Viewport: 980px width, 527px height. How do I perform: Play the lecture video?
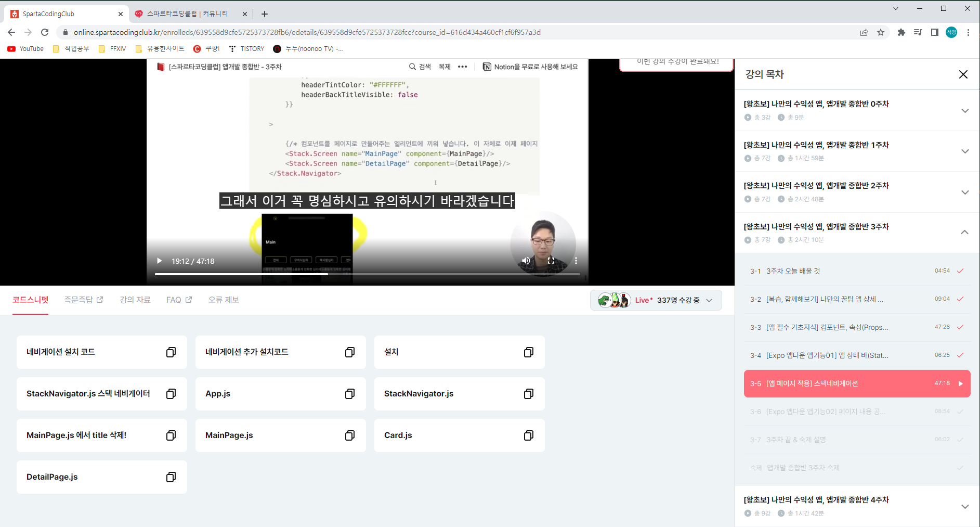(160, 261)
